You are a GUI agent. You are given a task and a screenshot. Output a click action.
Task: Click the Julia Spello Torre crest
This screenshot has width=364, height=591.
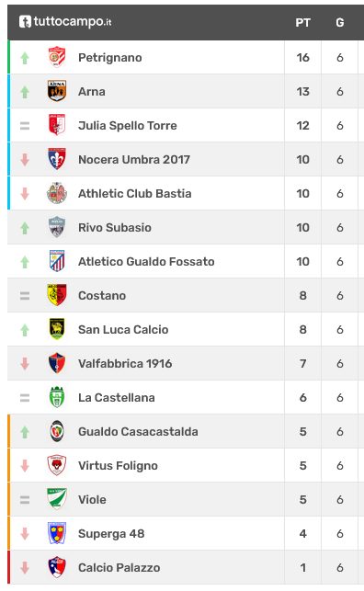click(x=57, y=125)
